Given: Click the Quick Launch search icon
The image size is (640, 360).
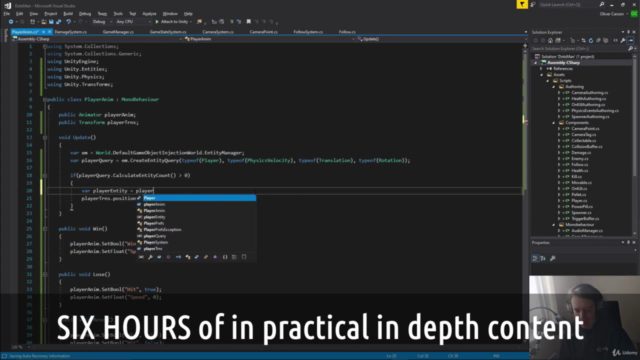Looking at the screenshot, I should tap(601, 4).
